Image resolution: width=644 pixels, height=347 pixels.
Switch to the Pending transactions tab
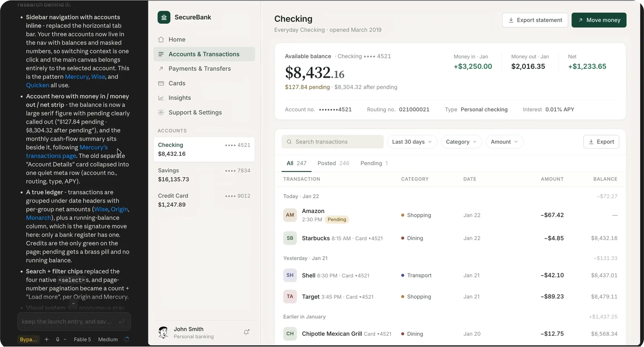(374, 163)
